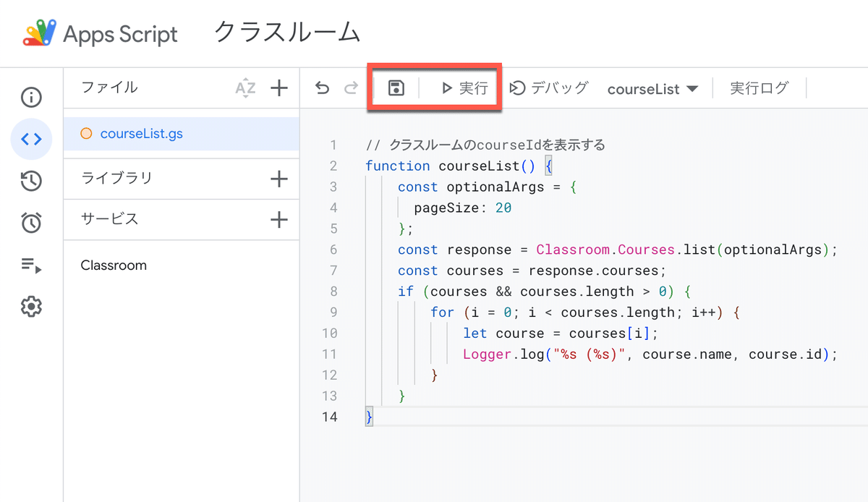868x502 pixels.
Task: Sort files alphabetically with AZ icon
Action: pyautogui.click(x=246, y=88)
